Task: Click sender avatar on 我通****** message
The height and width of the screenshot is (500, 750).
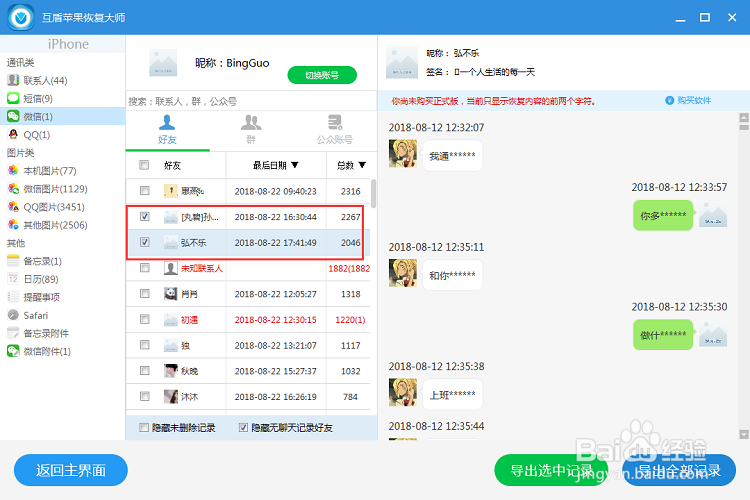Action: (x=403, y=154)
